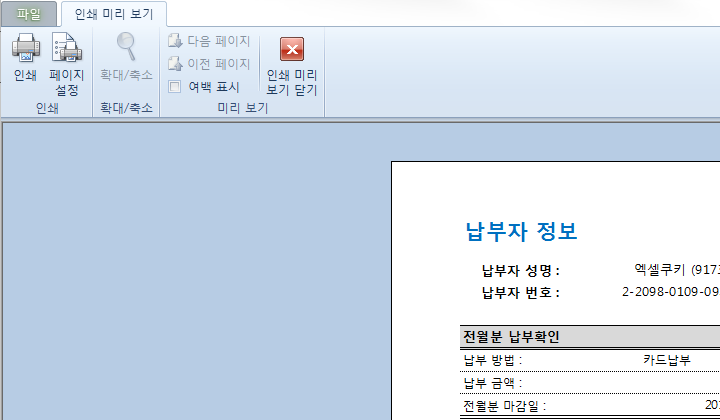Click the 2-2098-0109 number value
This screenshot has width=720, height=420.
[x=671, y=292]
